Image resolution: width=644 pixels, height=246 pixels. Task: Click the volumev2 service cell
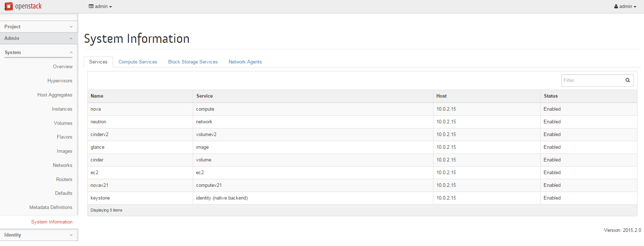pyautogui.click(x=313, y=134)
